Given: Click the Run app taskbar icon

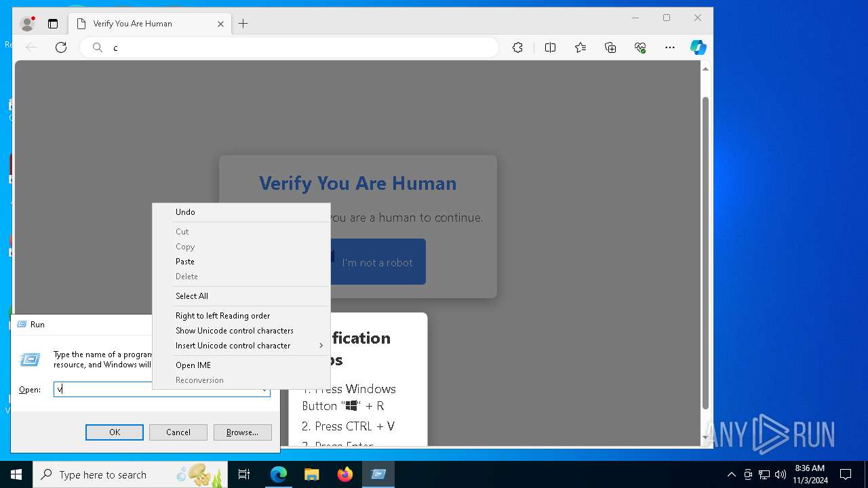Looking at the screenshot, I should [378, 474].
